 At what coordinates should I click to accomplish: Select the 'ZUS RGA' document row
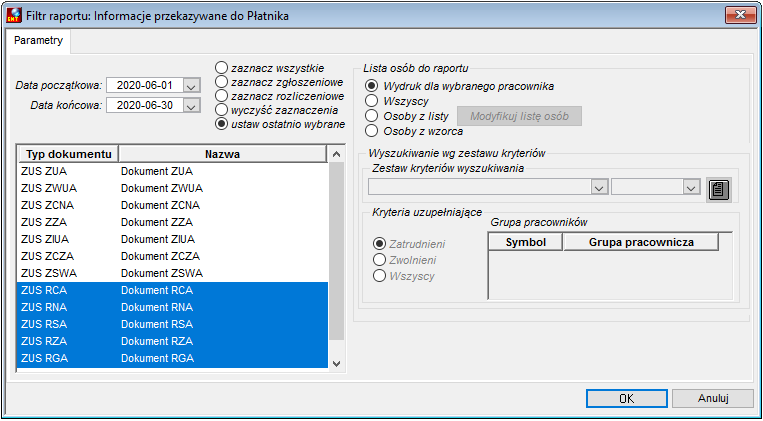tap(173, 359)
